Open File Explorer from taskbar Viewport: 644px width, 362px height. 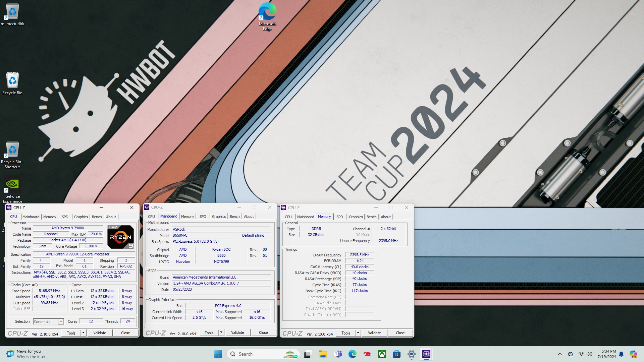coord(323,354)
